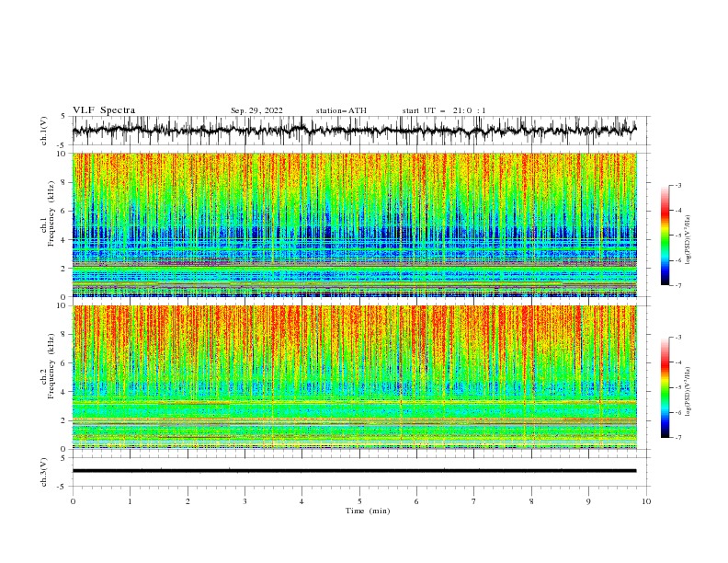Click the "5" tick on ch.1(V) axis
728x563 pixels.
click(63, 116)
